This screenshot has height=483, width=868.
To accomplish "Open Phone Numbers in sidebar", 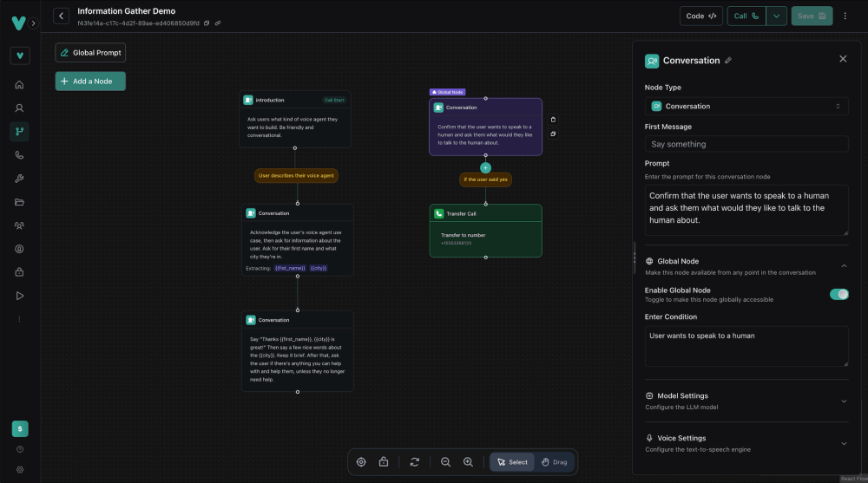I will 19,155.
